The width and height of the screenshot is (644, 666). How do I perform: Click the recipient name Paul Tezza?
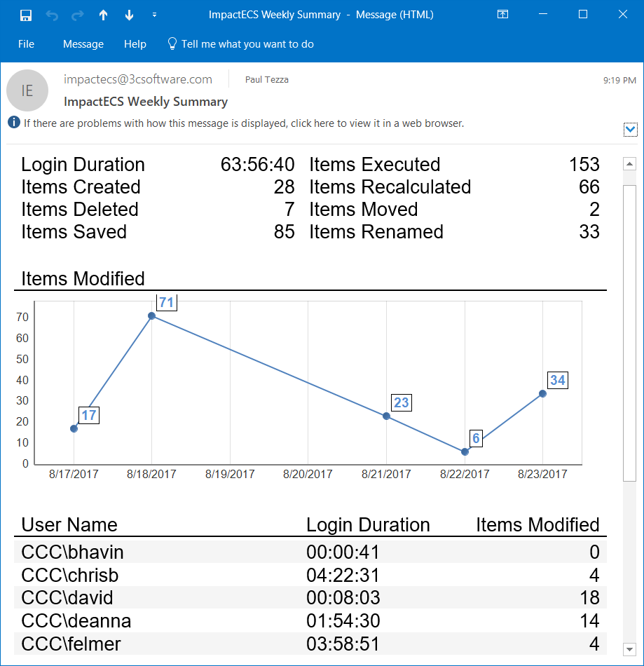coord(266,79)
